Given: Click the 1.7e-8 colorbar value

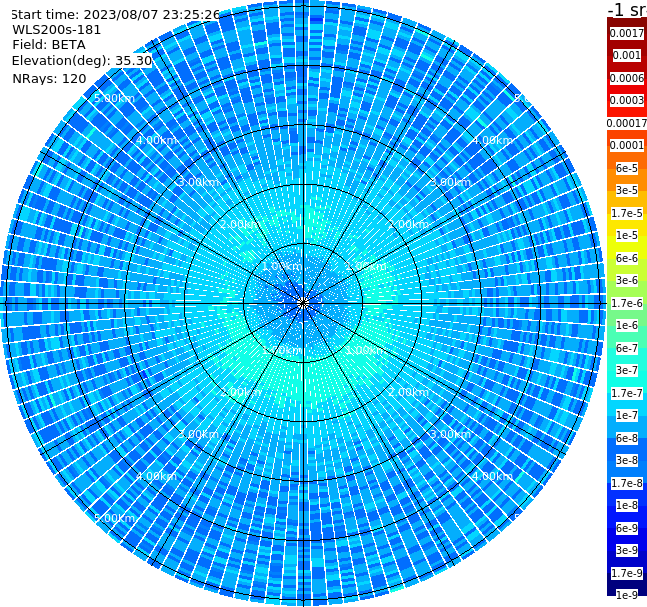Looking at the screenshot, I should [x=627, y=483].
